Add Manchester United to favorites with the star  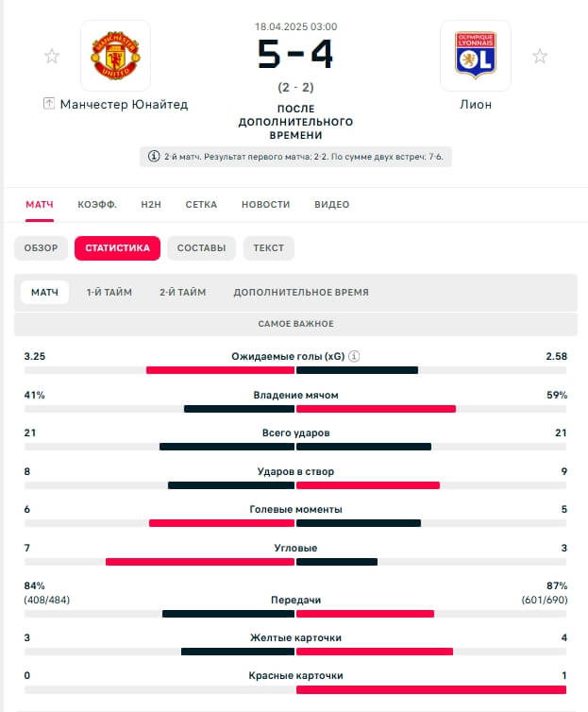[52, 56]
